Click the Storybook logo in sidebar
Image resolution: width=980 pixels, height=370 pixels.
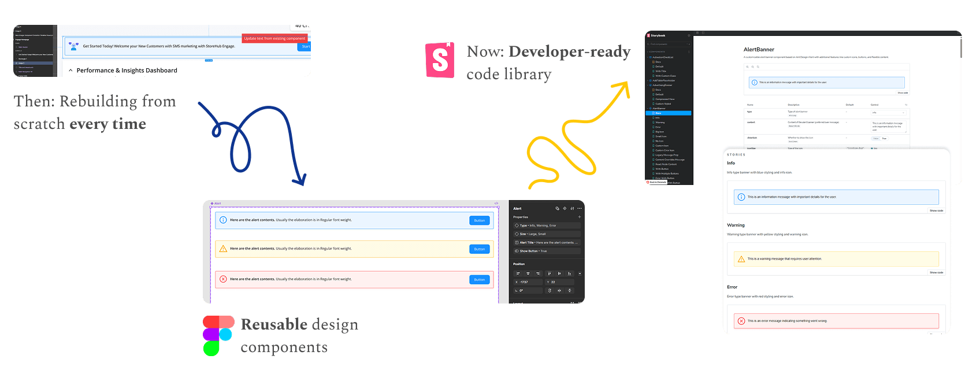(656, 35)
